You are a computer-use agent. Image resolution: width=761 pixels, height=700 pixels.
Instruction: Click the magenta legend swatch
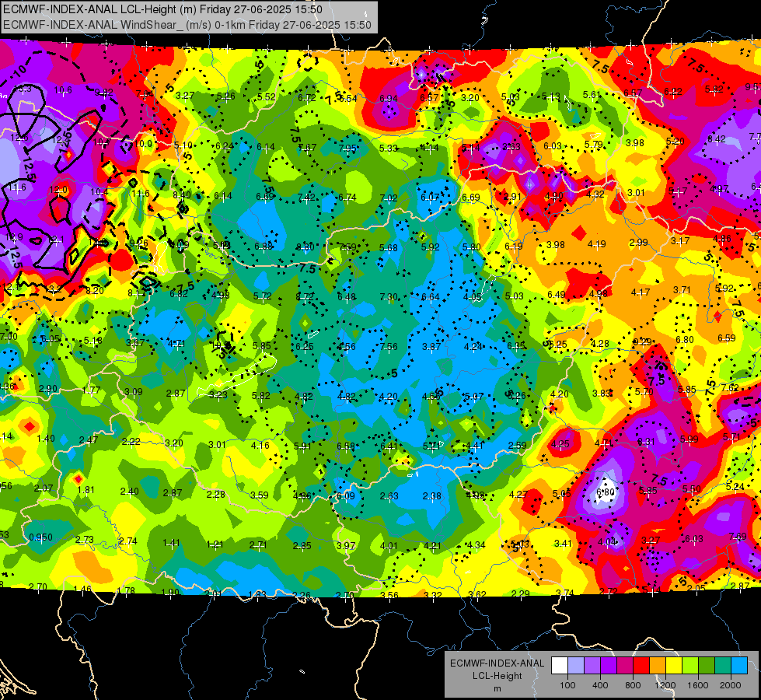[x=625, y=666]
